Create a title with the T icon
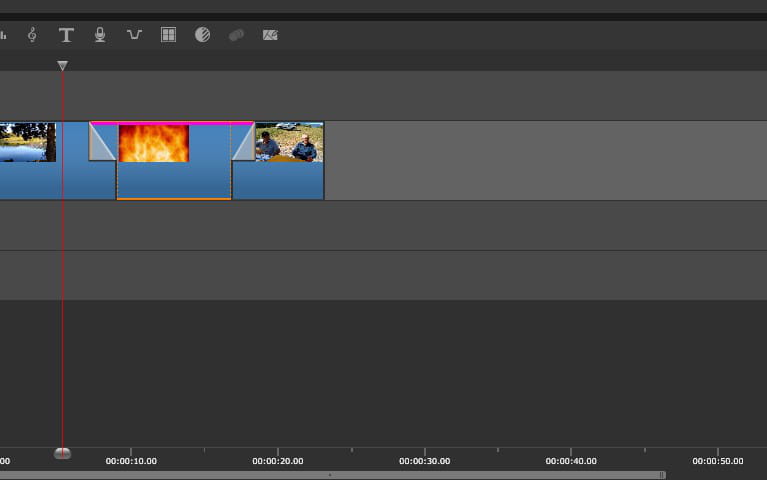Image resolution: width=767 pixels, height=480 pixels. [x=66, y=35]
